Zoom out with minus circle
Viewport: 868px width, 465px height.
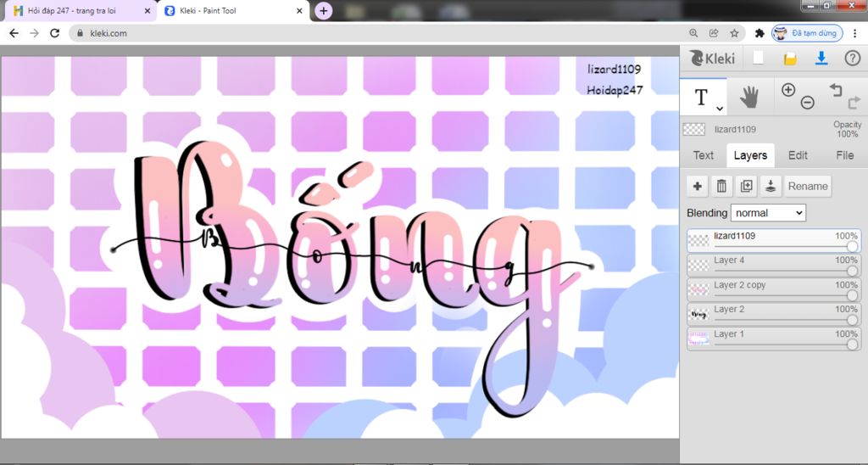808,103
